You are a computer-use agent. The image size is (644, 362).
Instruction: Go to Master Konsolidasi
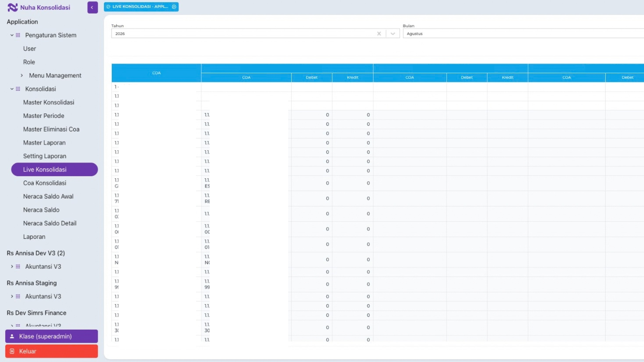(x=49, y=102)
